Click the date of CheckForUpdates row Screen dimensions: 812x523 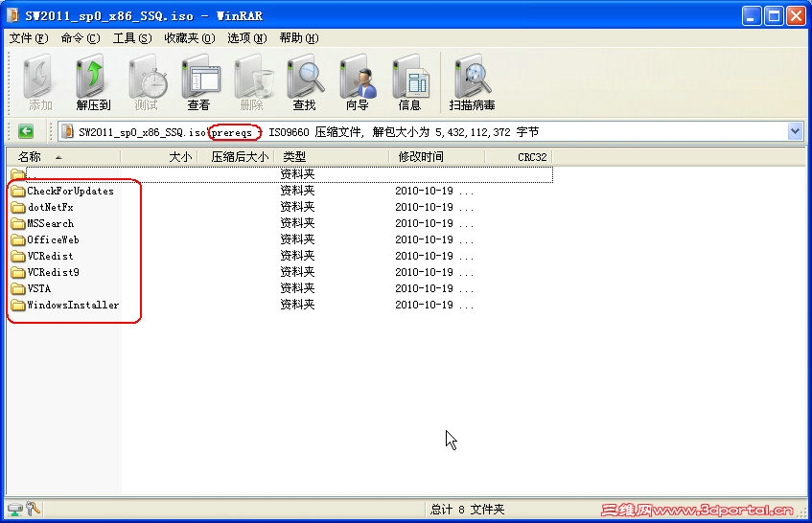(x=434, y=191)
